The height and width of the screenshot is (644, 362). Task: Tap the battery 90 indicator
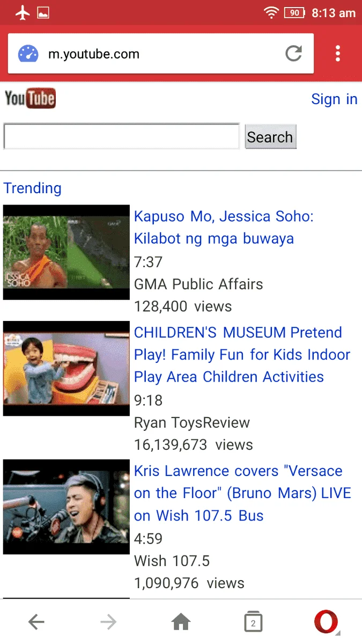(x=294, y=12)
